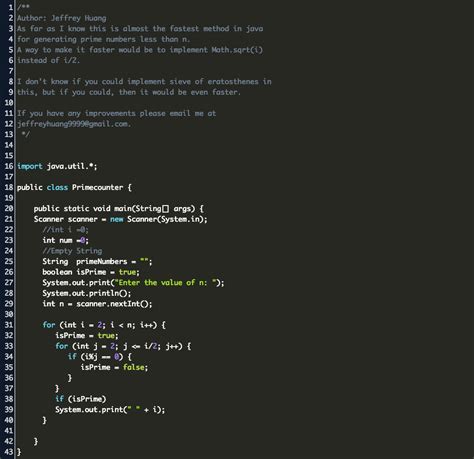Click the 'new' keyword in Scanner line
Viewport: 474px width, 459px height.
117,219
